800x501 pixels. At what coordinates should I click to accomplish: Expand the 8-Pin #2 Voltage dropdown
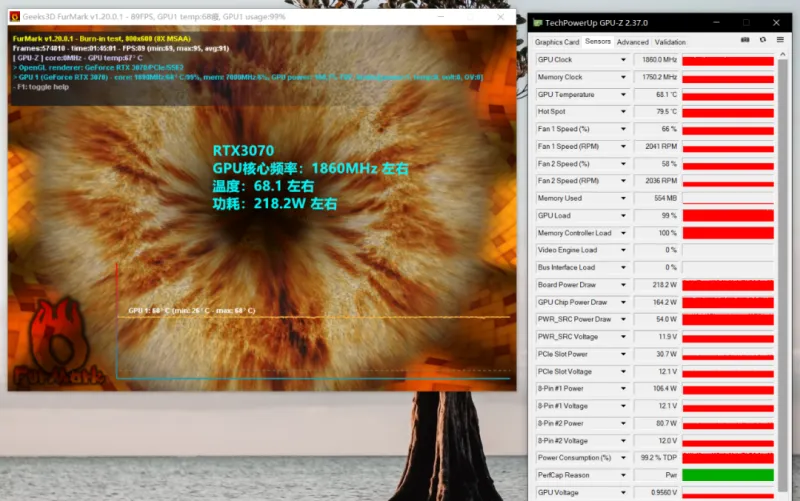point(623,441)
